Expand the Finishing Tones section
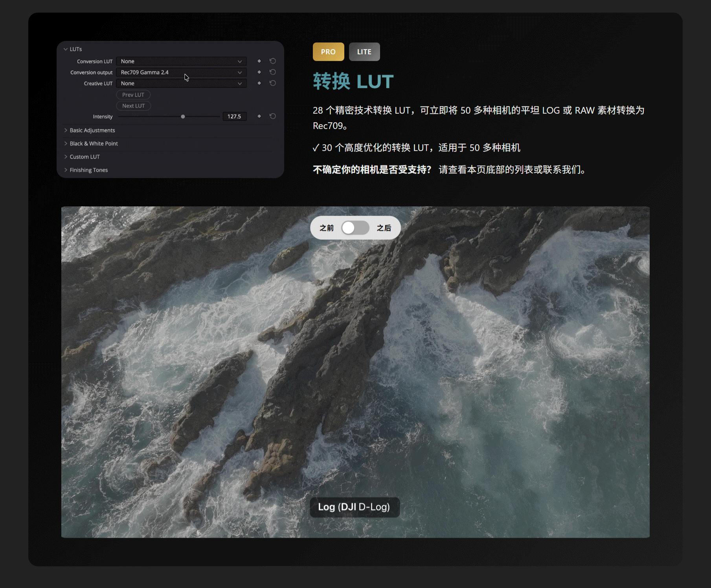Image resolution: width=711 pixels, height=588 pixels. click(x=86, y=170)
